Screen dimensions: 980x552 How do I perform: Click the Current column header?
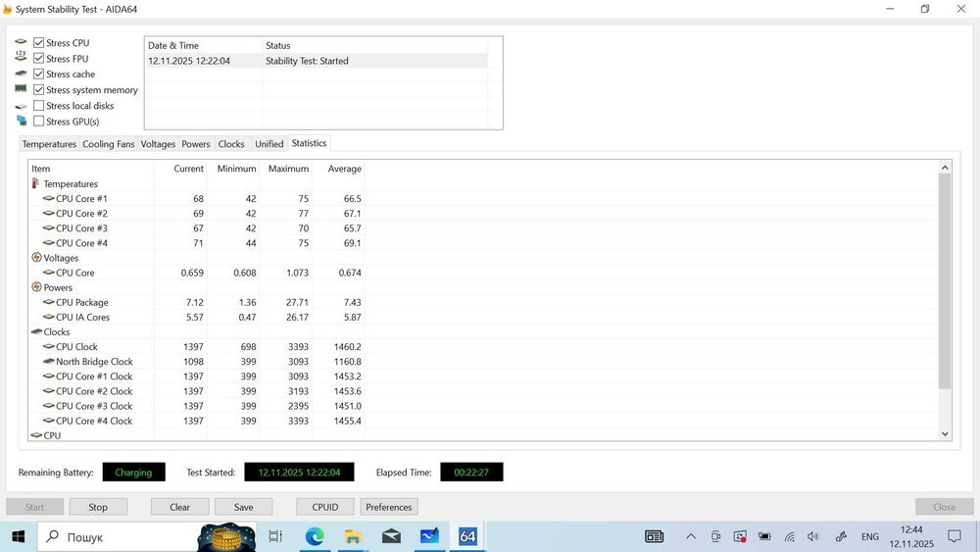[180, 169]
